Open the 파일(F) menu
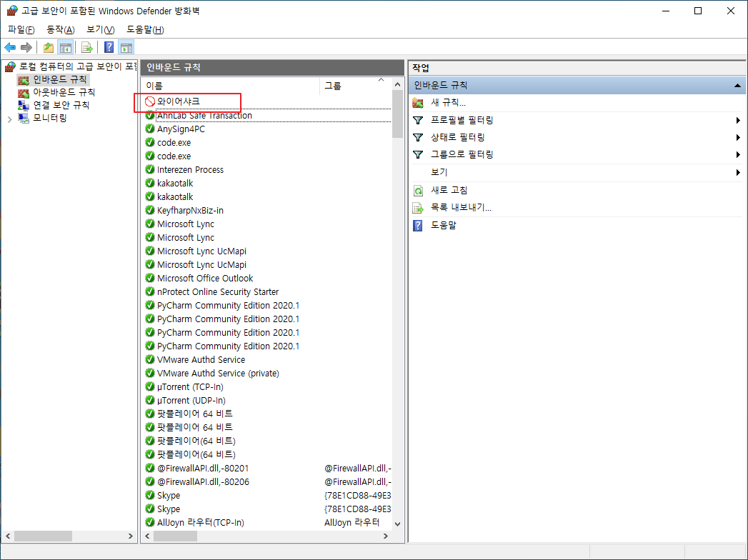 click(21, 29)
